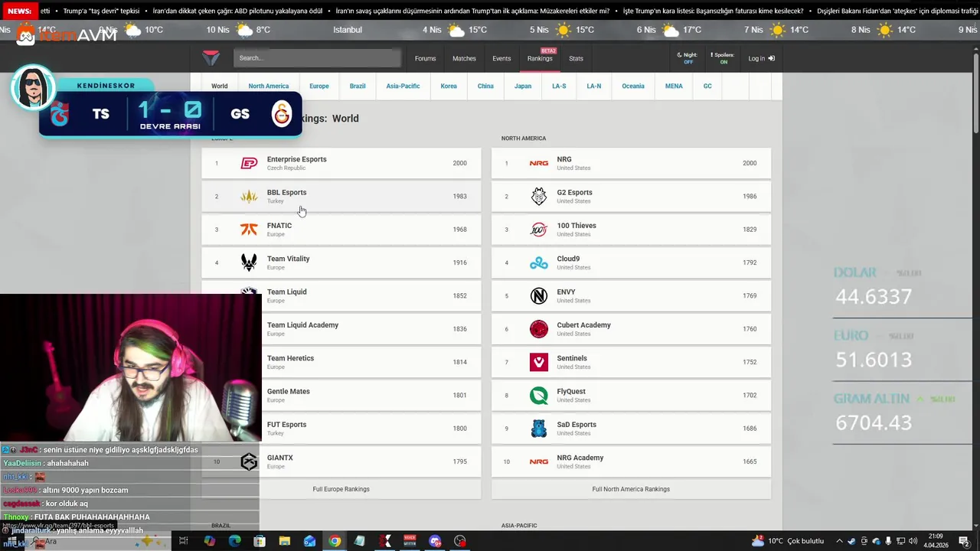Open File Explorer from the taskbar
This screenshot has width=980, height=551.
[x=284, y=541]
